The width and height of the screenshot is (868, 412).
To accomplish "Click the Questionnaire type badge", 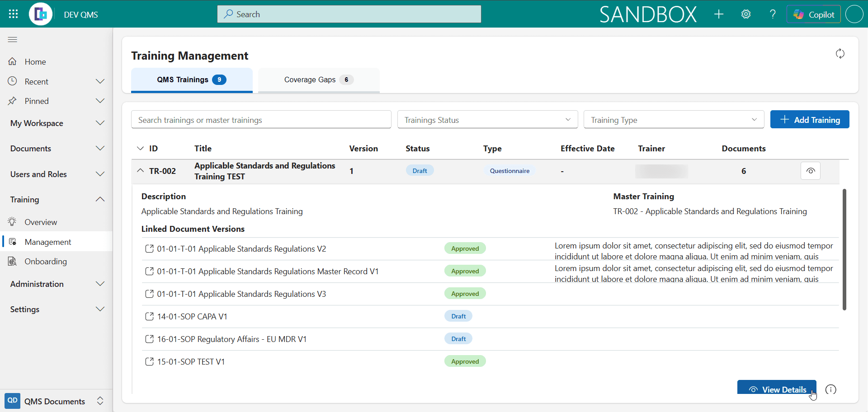I will (x=509, y=171).
